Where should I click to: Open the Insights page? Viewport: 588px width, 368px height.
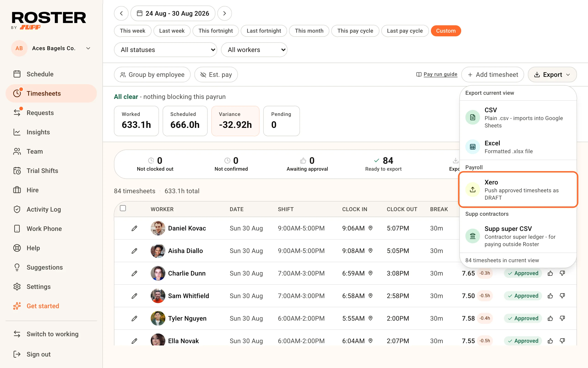tap(51, 132)
